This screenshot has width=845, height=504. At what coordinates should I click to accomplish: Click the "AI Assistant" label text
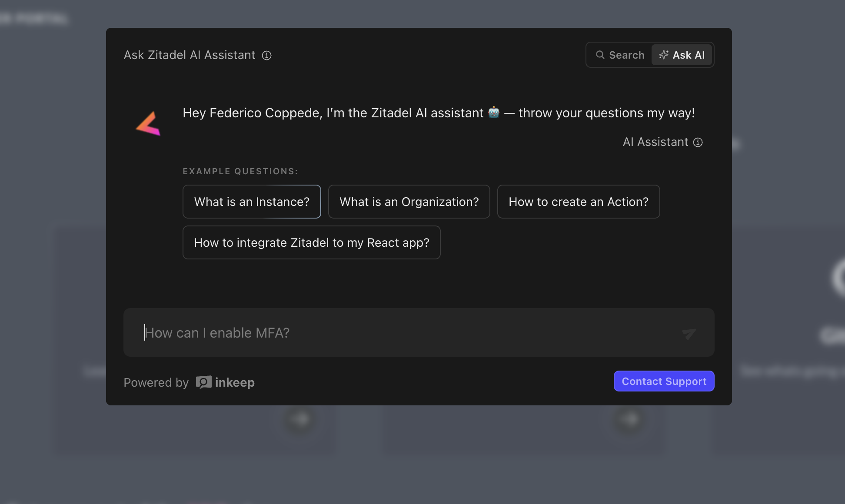point(655,142)
